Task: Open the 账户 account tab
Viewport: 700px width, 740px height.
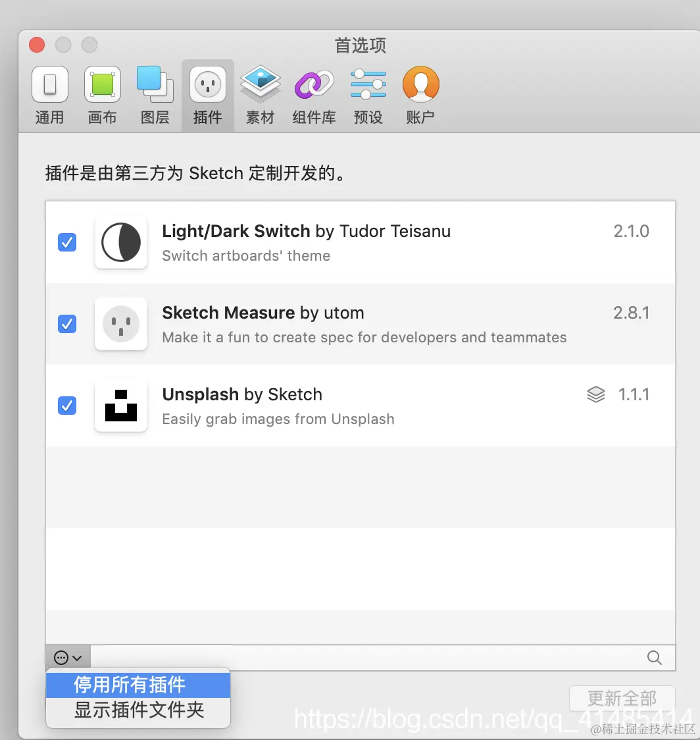Action: [x=420, y=96]
